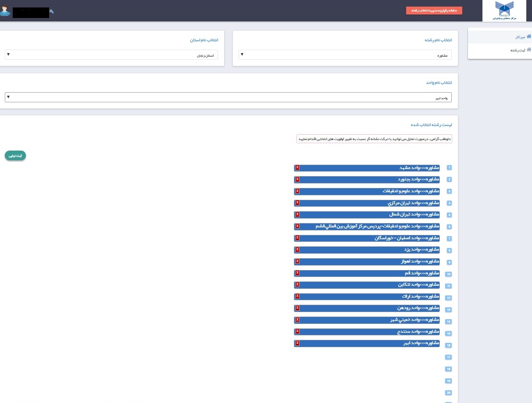This screenshot has width=532, height=403.
Task: Click the مشاوره>>واحد اهواز row text
Action: [420, 262]
